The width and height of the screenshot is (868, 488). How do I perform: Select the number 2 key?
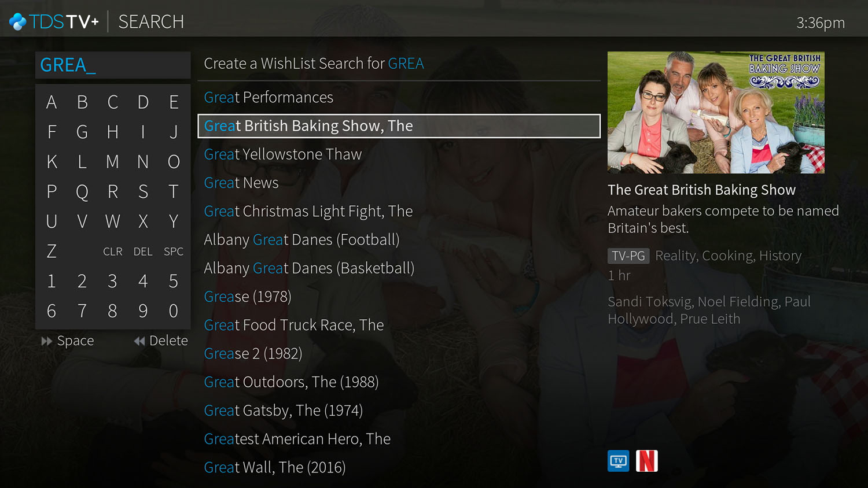(82, 282)
